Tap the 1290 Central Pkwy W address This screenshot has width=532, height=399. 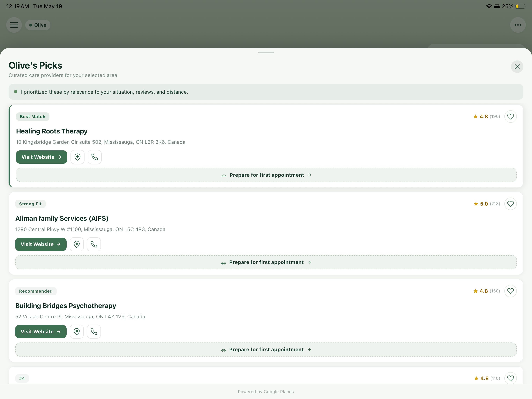click(90, 229)
